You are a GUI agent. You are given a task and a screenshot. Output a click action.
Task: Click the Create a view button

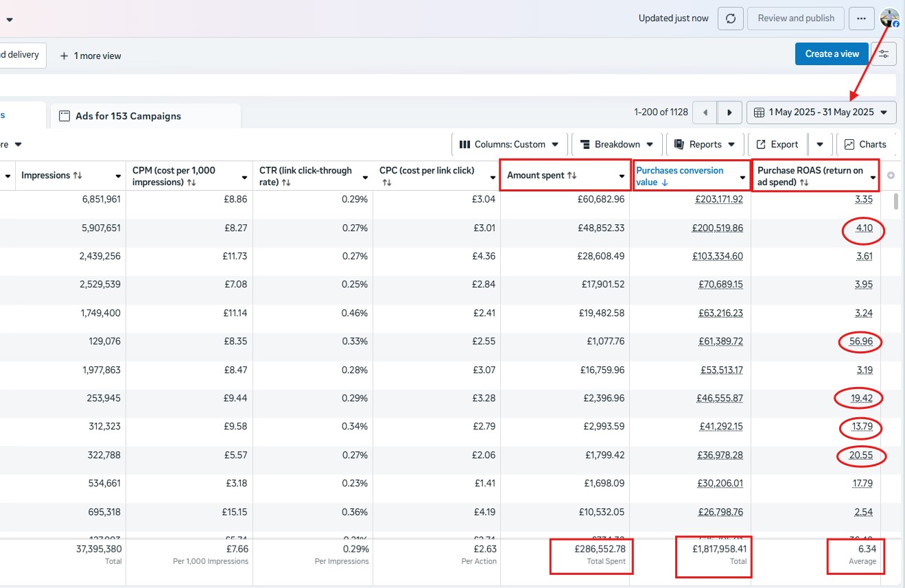pos(832,54)
